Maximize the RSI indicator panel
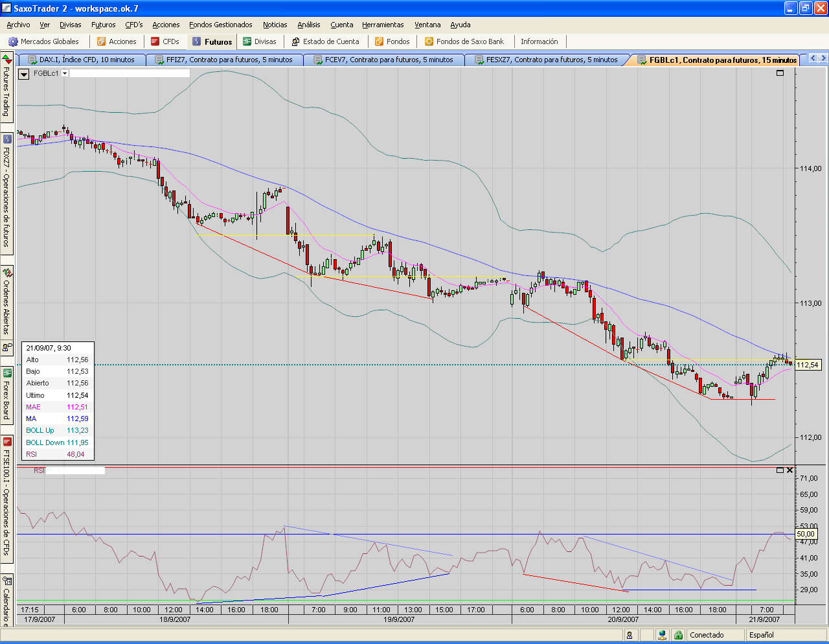 (780, 470)
